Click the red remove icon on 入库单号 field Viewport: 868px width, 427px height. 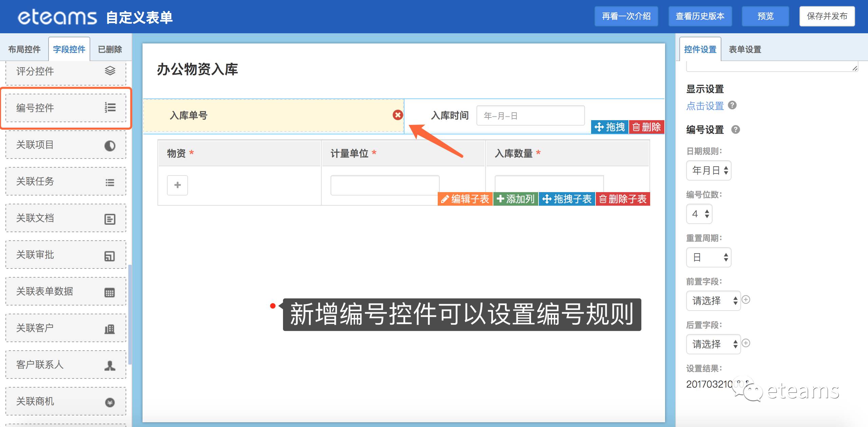point(398,115)
